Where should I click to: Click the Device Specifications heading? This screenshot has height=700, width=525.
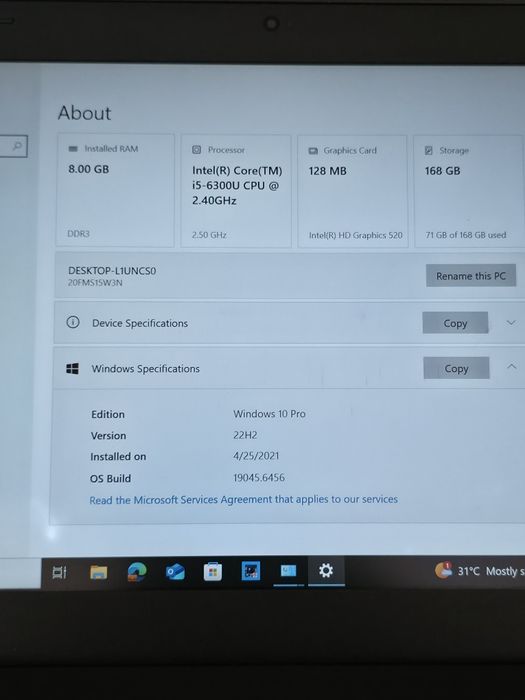tap(140, 323)
